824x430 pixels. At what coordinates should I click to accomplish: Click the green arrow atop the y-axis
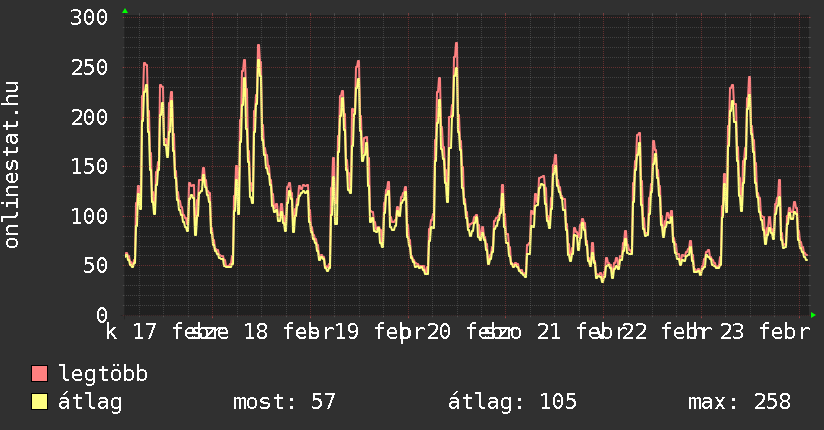pos(125,11)
